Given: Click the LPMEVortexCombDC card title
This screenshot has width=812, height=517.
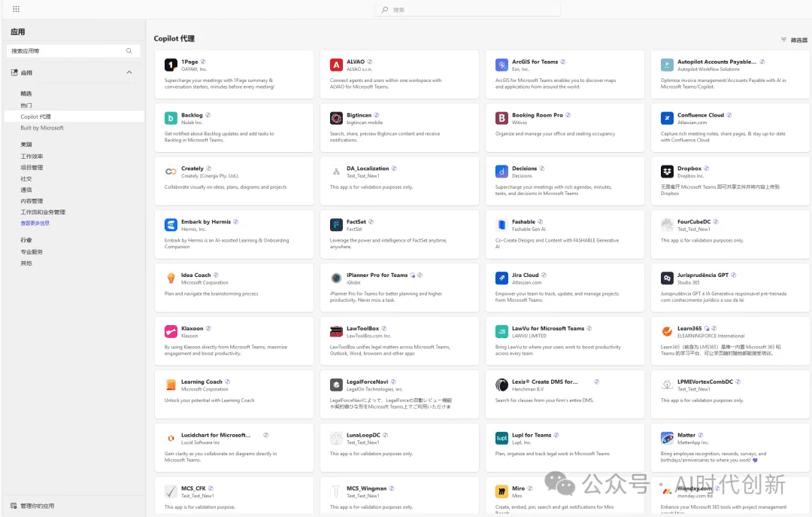Looking at the screenshot, I should click(x=704, y=382).
